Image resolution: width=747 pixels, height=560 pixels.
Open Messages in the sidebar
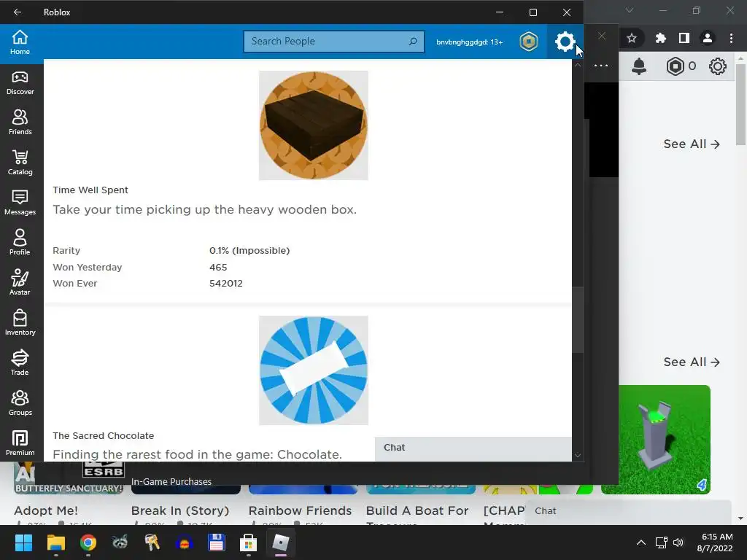(20, 203)
